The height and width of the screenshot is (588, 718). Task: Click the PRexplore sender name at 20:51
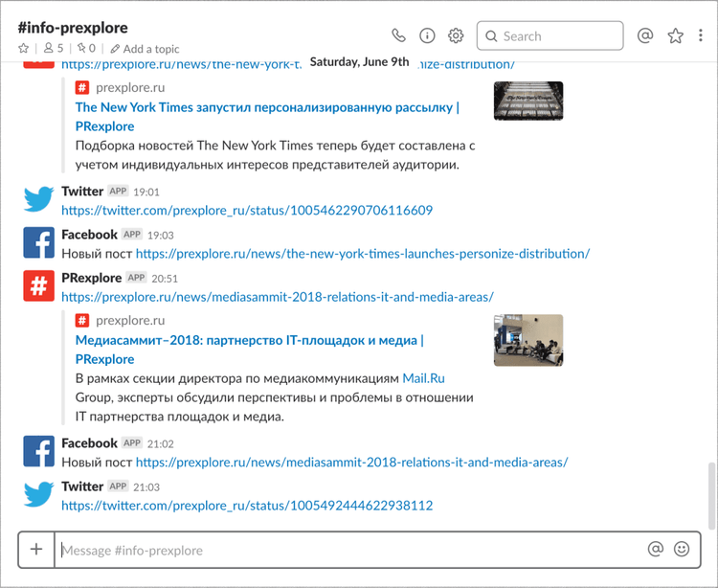[92, 278]
